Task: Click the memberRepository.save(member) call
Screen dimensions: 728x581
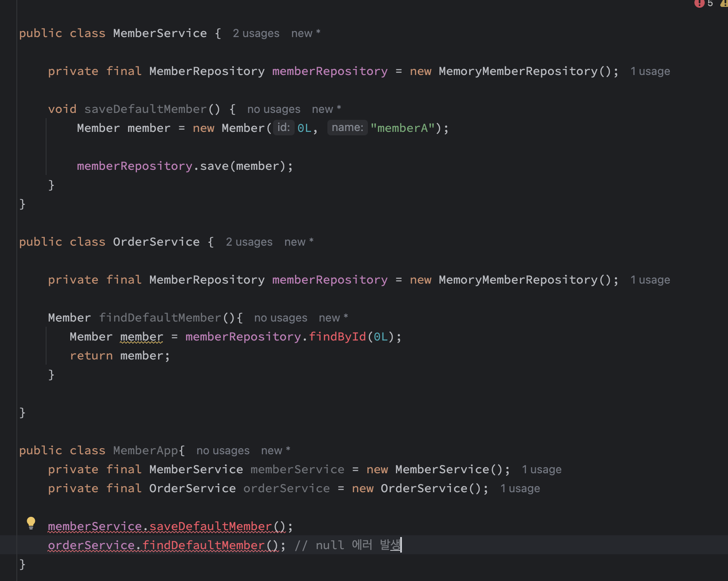Action: coord(185,166)
